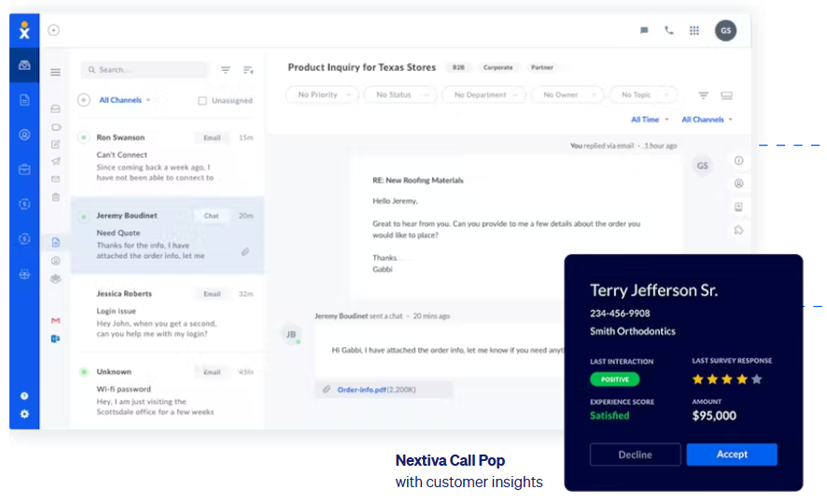
Task: Check the Unassigned checkbox
Action: click(x=202, y=100)
